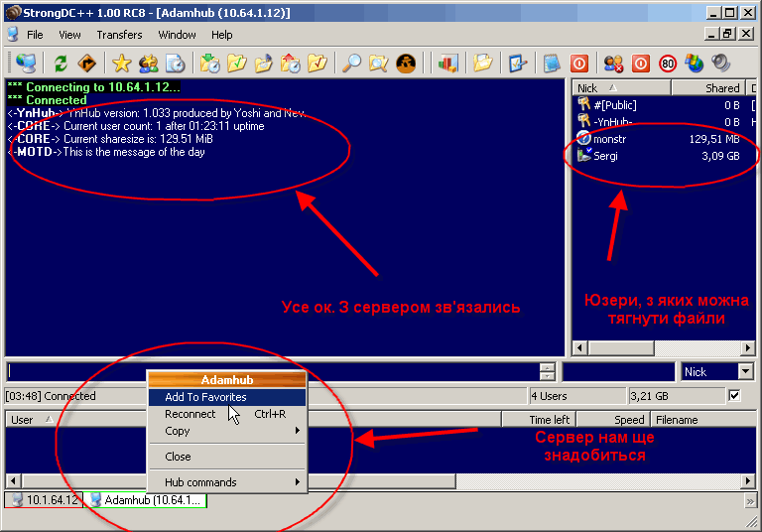Open Settings checklist icon
The height and width of the screenshot is (532, 762).
518,64
